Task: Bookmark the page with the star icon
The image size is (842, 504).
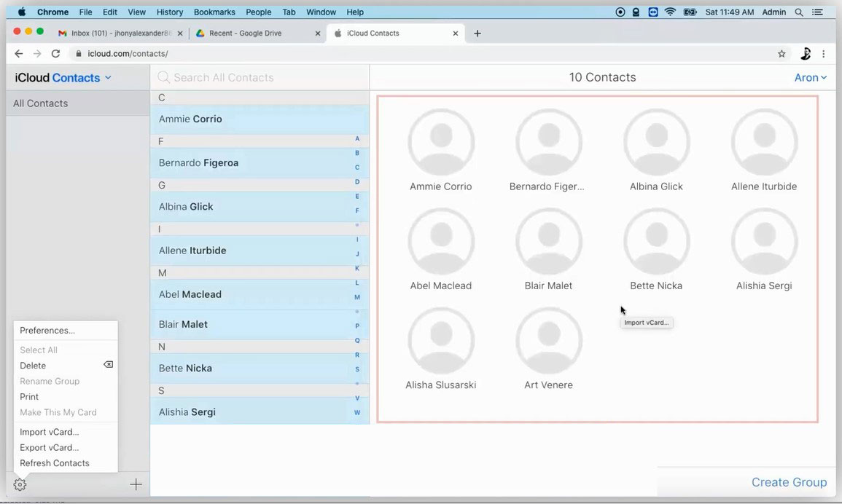Action: coord(781,53)
